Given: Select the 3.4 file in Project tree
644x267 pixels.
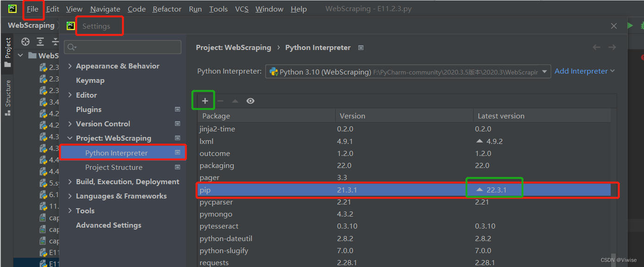Looking at the screenshot, I should point(49,102).
